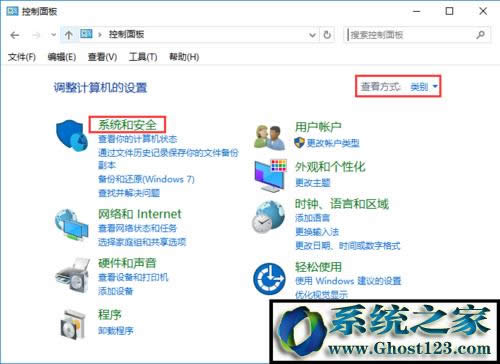This screenshot has width=500, height=364.
Task: Open the 查看(V) menu
Action: click(x=102, y=57)
